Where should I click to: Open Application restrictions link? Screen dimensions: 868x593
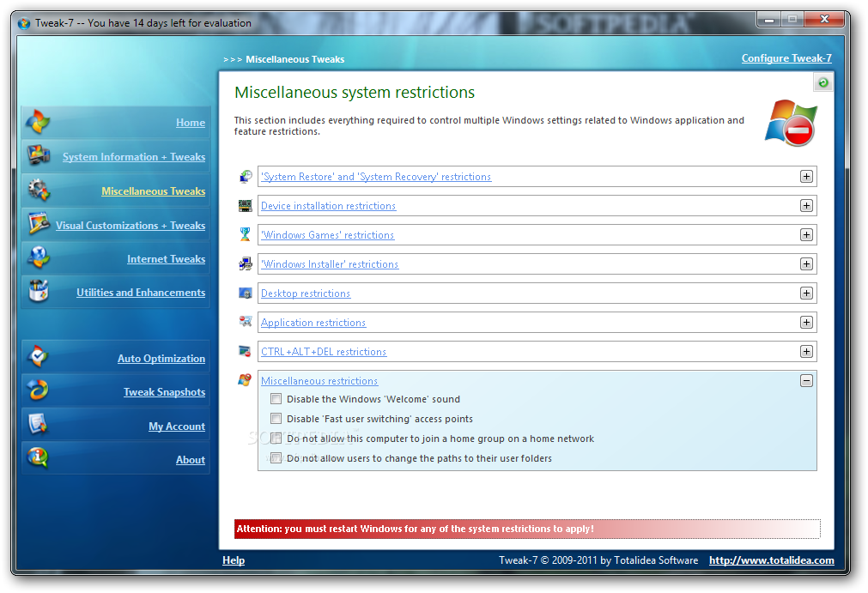[313, 323]
